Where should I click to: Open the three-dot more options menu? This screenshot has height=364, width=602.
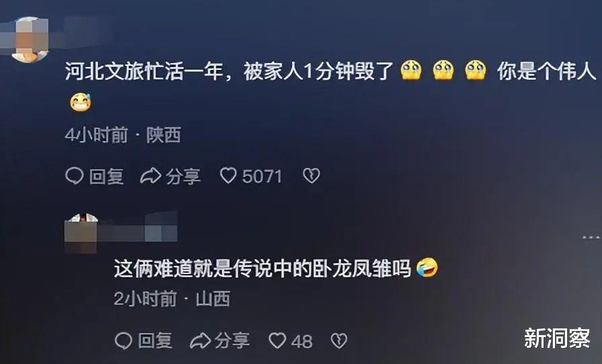coord(591,238)
